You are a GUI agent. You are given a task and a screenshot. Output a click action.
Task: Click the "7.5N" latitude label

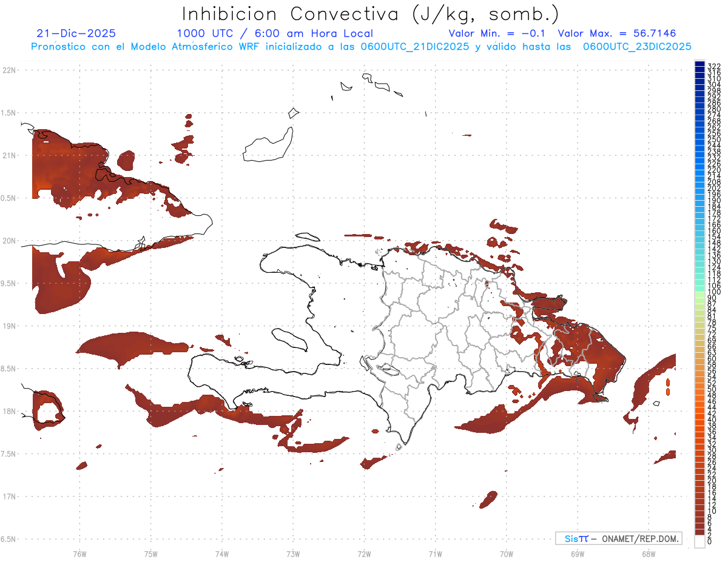pos(9,453)
